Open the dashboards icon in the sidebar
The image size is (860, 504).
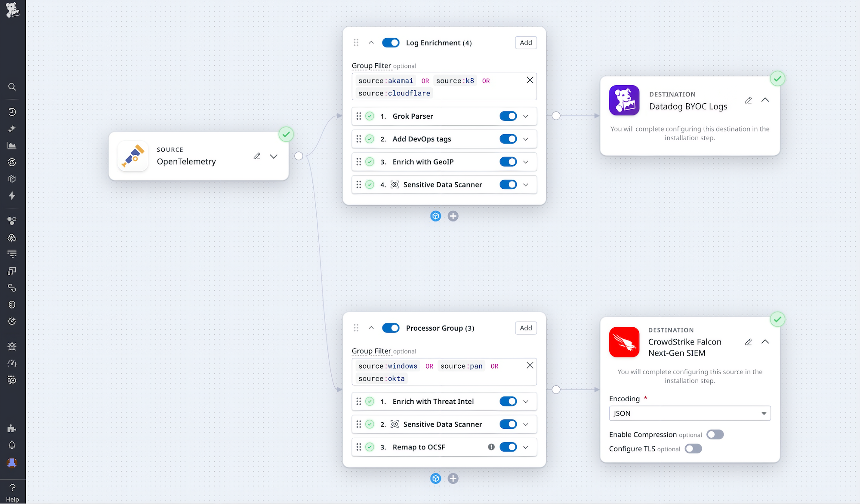pyautogui.click(x=12, y=145)
